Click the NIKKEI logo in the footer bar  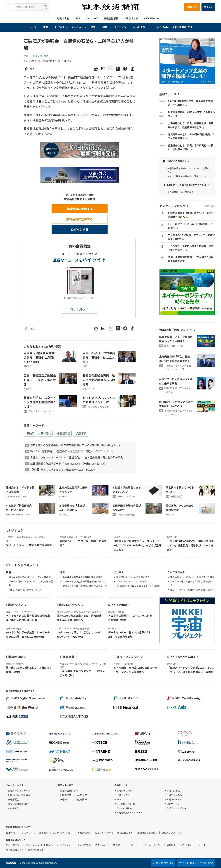click(11, 863)
